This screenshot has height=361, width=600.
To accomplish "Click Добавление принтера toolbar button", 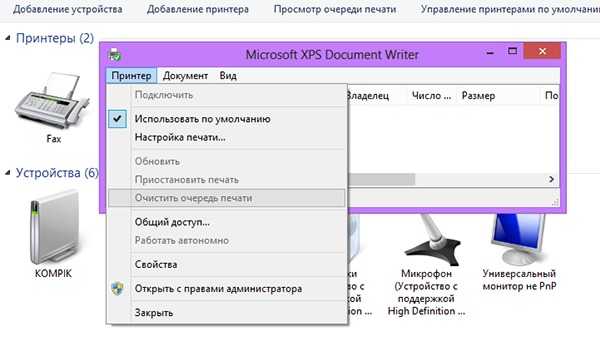I will (198, 9).
